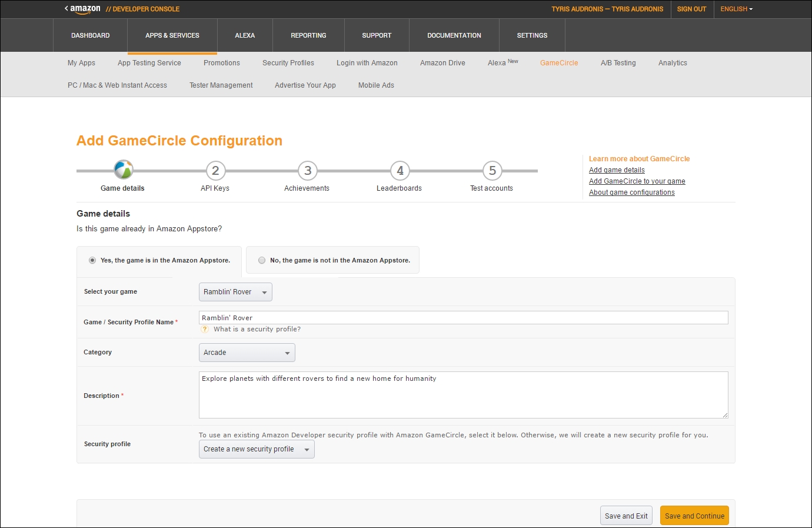Go to PC / Mac & Web Instant Access
Screen dimensions: 812x528
pyautogui.click(x=117, y=85)
